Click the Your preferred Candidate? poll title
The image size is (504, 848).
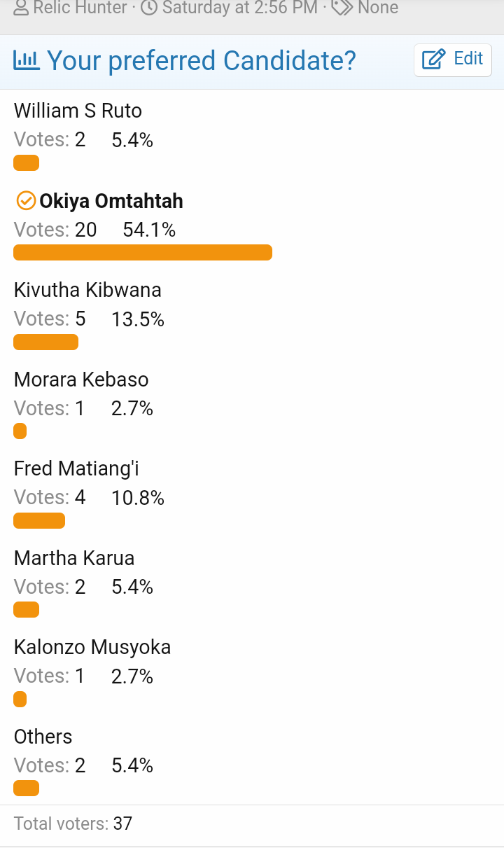[x=202, y=61]
